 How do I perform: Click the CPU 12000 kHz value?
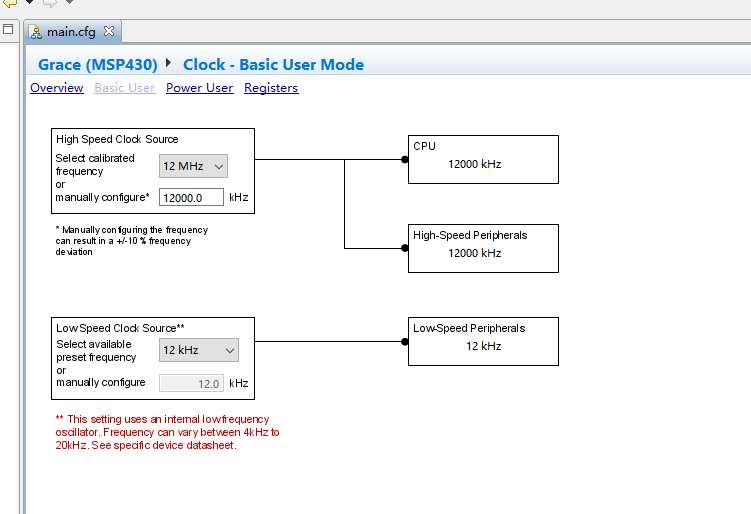coord(475,164)
